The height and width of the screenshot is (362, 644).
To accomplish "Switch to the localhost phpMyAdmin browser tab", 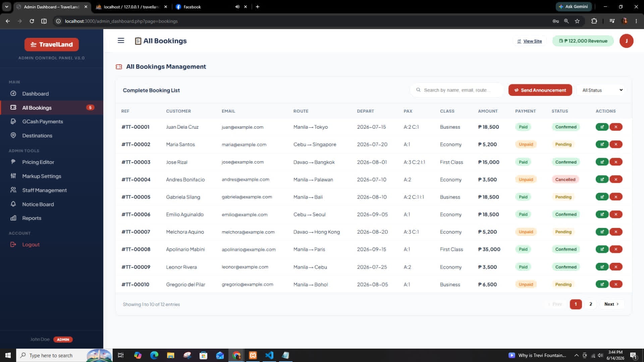I will [x=131, y=7].
